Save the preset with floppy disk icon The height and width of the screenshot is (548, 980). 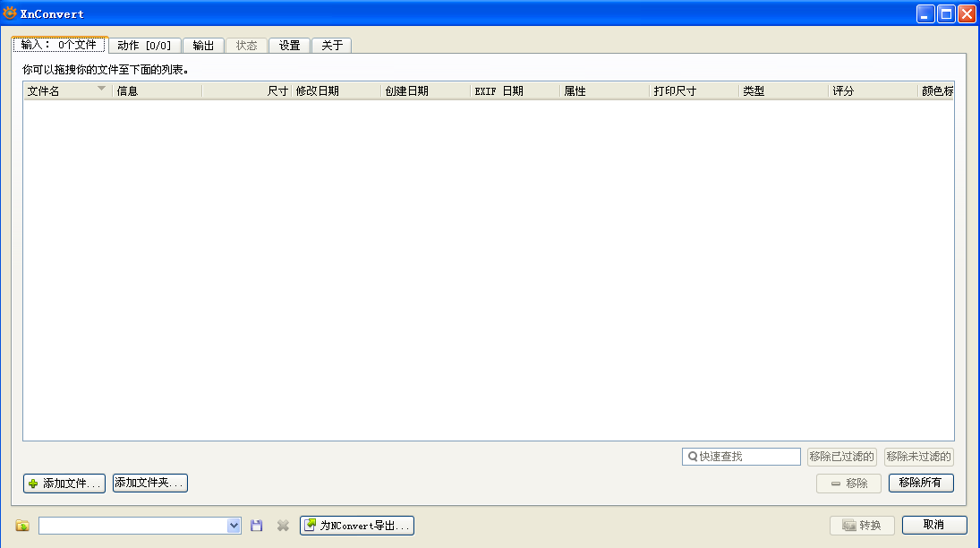tap(256, 526)
